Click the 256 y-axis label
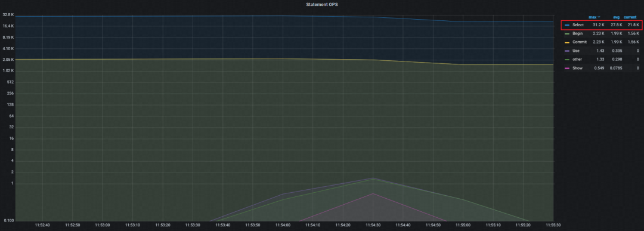Viewport: 644px width, 231px height. (x=11, y=93)
